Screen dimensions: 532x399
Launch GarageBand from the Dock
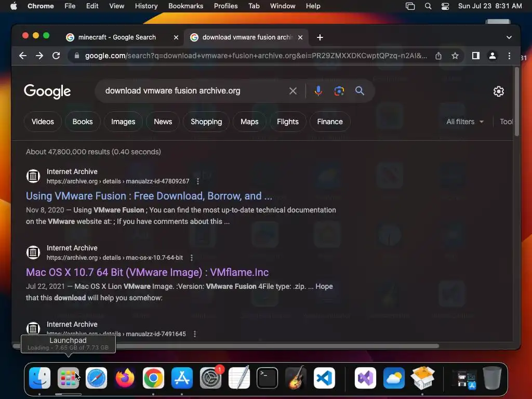coord(296,378)
